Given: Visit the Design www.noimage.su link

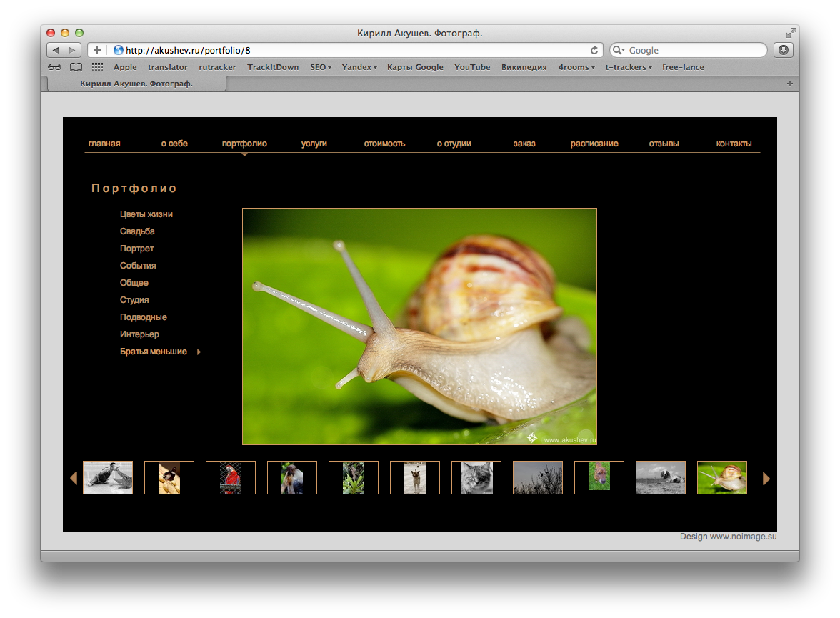Looking at the screenshot, I should (728, 537).
